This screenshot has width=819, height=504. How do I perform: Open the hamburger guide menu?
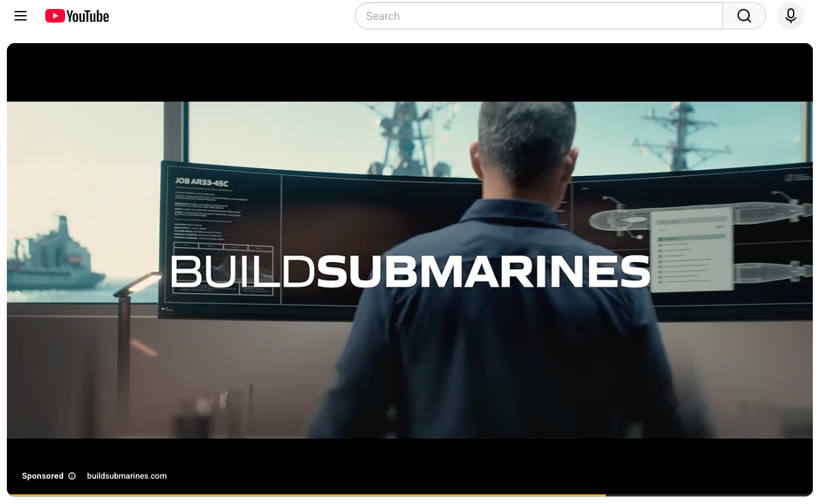[21, 16]
